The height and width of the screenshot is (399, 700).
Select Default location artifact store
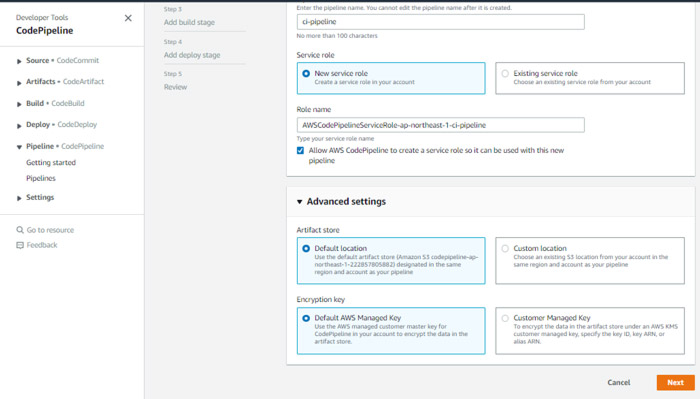(x=306, y=249)
